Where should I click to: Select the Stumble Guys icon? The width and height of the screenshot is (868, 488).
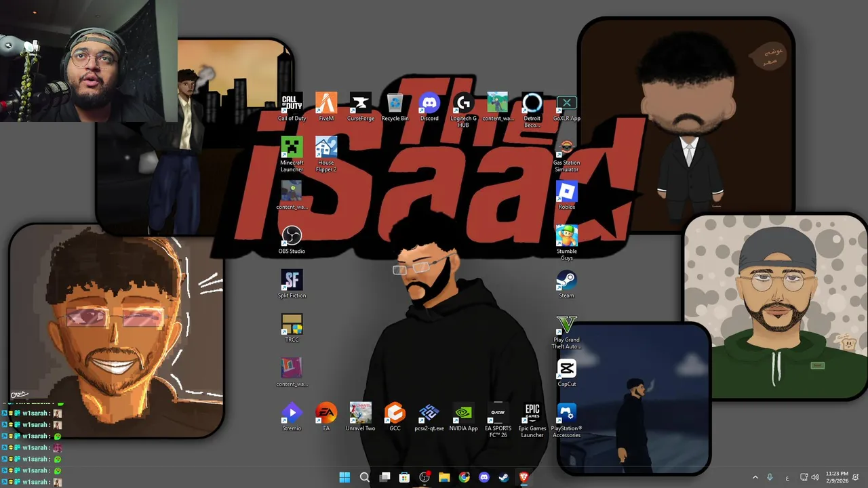(x=566, y=243)
